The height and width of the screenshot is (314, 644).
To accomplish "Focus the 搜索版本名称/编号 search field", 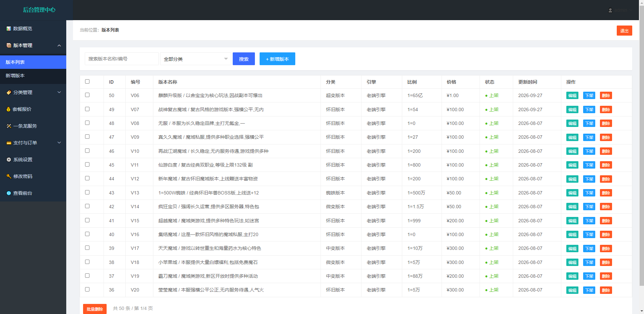I will [122, 59].
